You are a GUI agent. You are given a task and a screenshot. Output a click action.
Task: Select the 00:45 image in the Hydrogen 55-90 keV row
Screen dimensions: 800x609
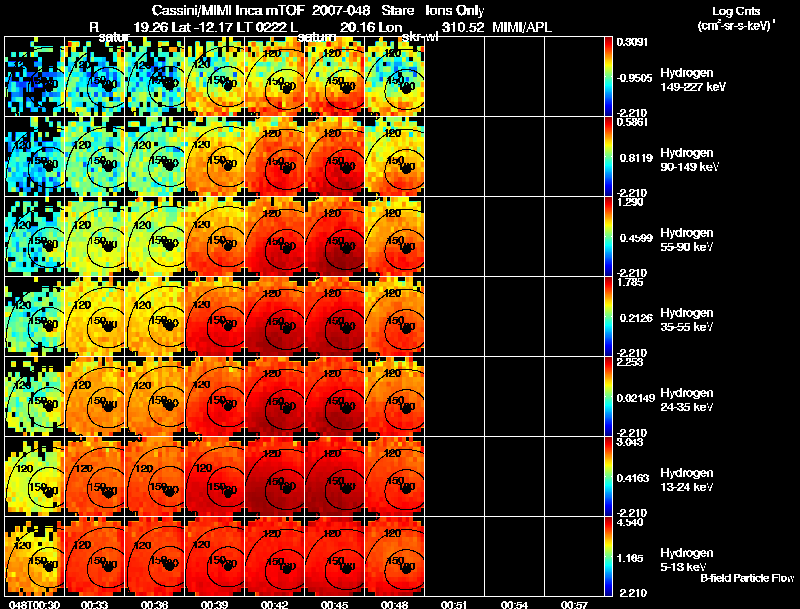(x=334, y=237)
